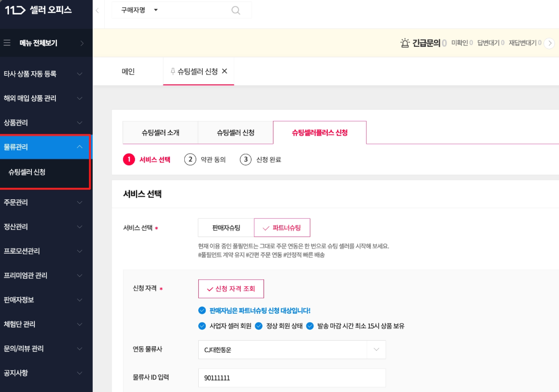Click the 긴급문의 siren icon
The height and width of the screenshot is (392, 559).
pyautogui.click(x=405, y=43)
